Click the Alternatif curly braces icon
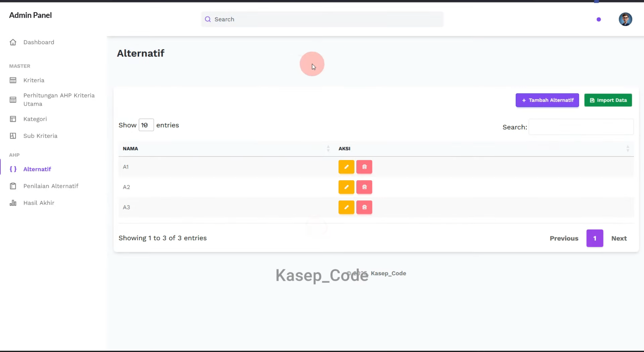The height and width of the screenshot is (352, 644). pos(13,169)
